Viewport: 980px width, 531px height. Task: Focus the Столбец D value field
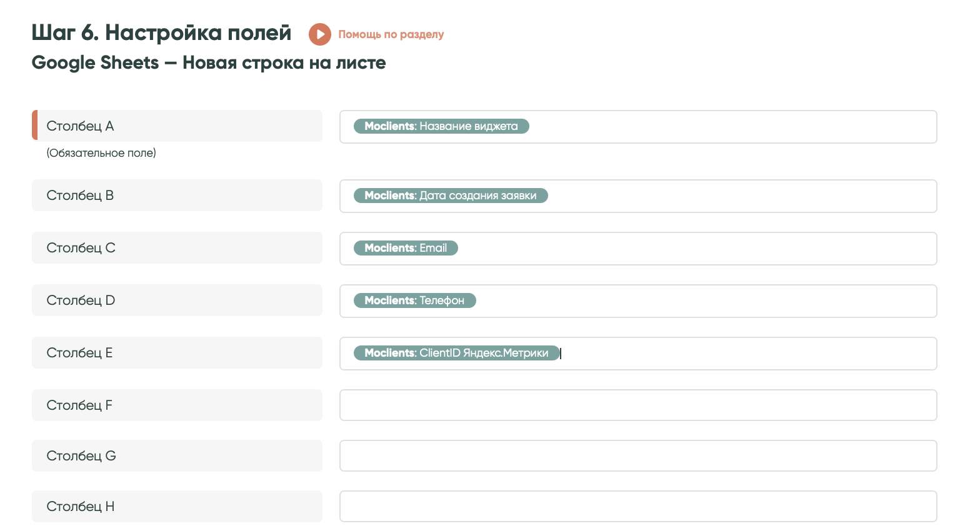pos(706,301)
